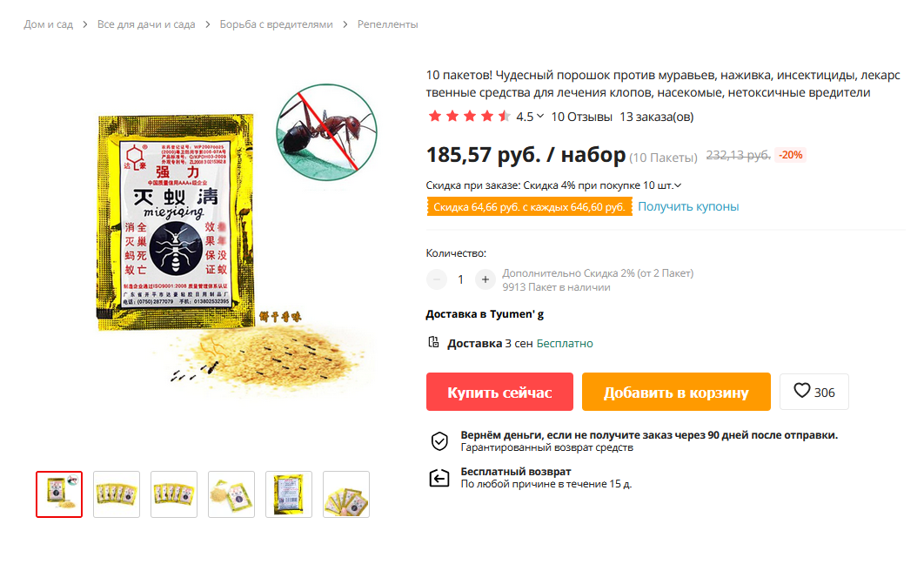Navigate to Борьба с вредителями breadcrumb
The width and height of the screenshot is (924, 571).
(x=277, y=24)
